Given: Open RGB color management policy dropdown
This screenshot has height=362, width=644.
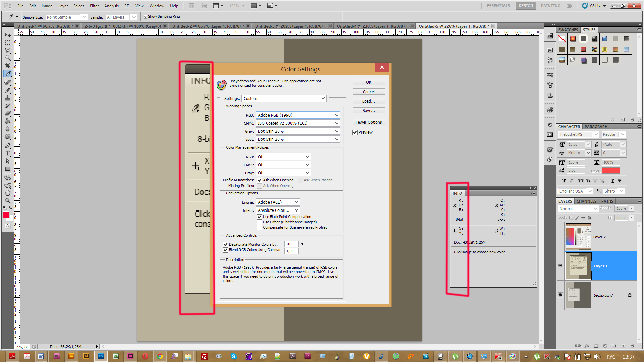Looking at the screenshot, I should (x=283, y=157).
